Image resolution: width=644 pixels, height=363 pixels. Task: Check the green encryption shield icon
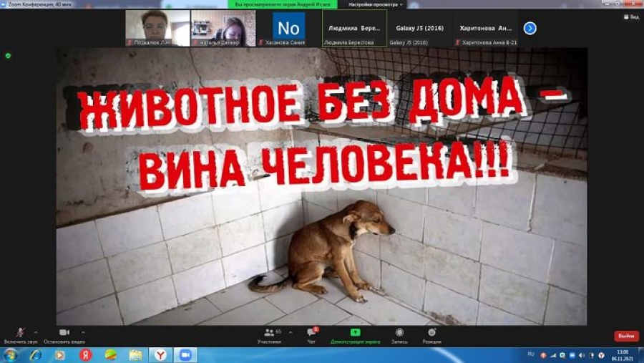8,56
